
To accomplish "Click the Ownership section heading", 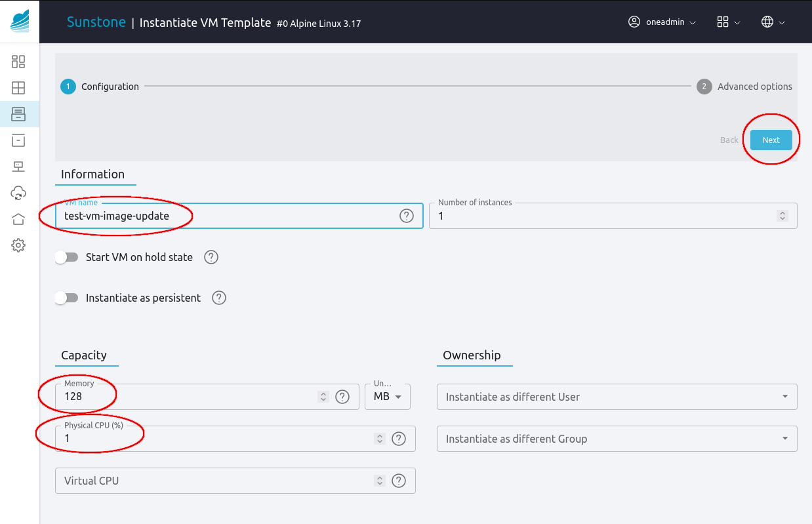I will point(472,355).
